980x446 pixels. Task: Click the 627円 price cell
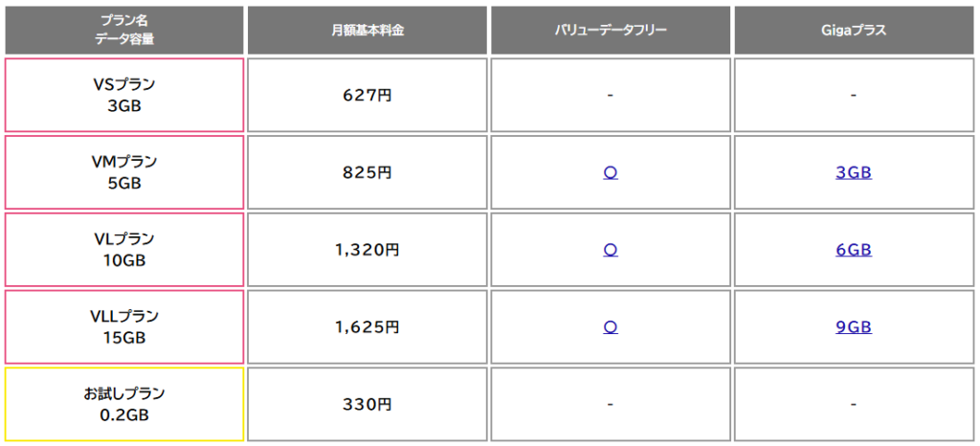(367, 95)
